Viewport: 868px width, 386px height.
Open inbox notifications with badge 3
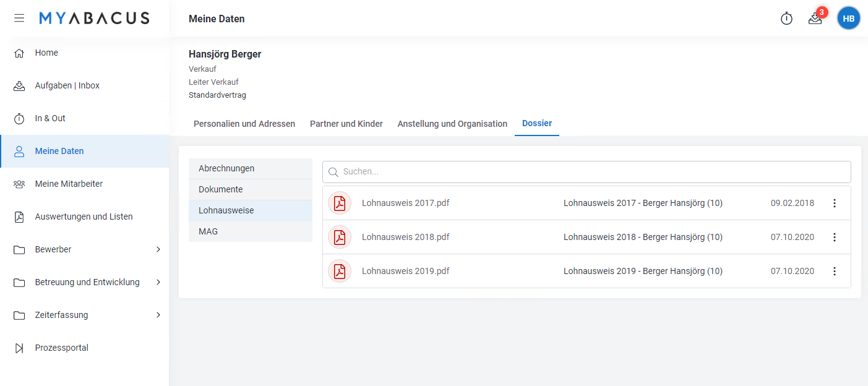[x=815, y=19]
